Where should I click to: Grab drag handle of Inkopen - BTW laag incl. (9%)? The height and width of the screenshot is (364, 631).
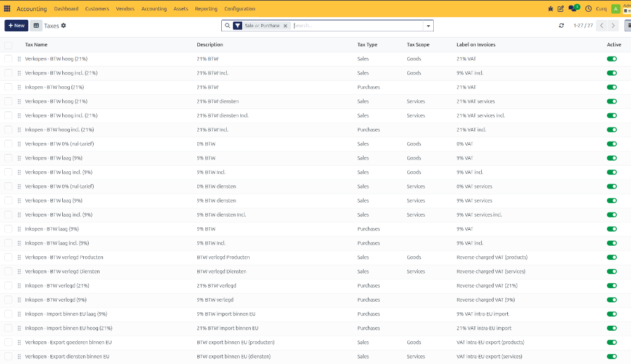click(19, 243)
